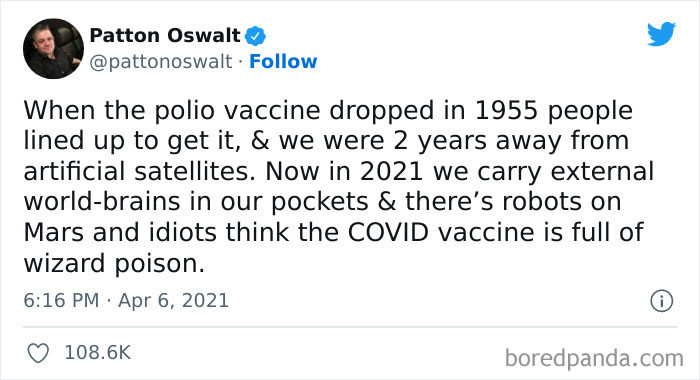Open the Patton Oswalt display name
The image size is (700, 380).
(x=165, y=35)
